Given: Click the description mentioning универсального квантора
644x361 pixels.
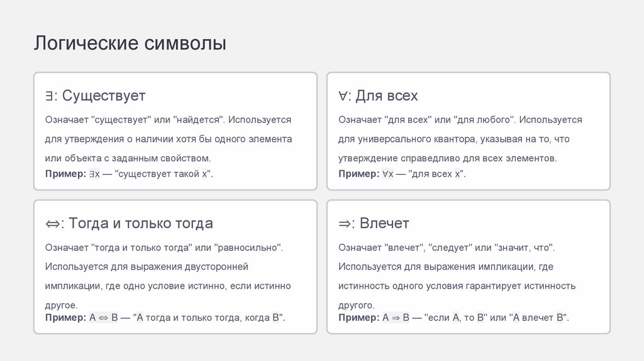Looking at the screenshot, I should coord(453,138).
